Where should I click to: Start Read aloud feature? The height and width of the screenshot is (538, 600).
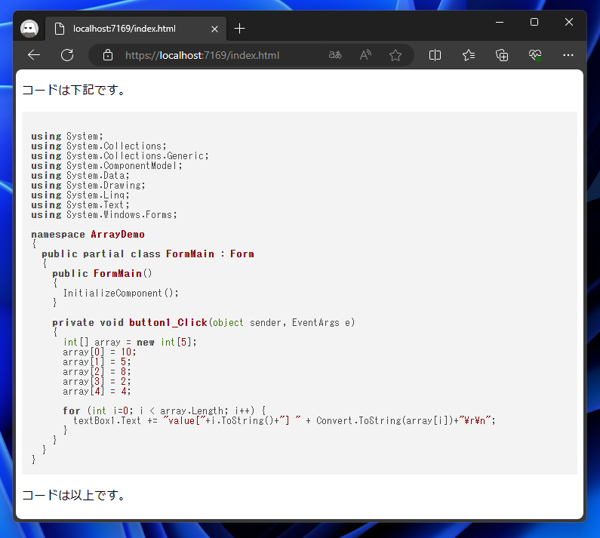tap(365, 55)
